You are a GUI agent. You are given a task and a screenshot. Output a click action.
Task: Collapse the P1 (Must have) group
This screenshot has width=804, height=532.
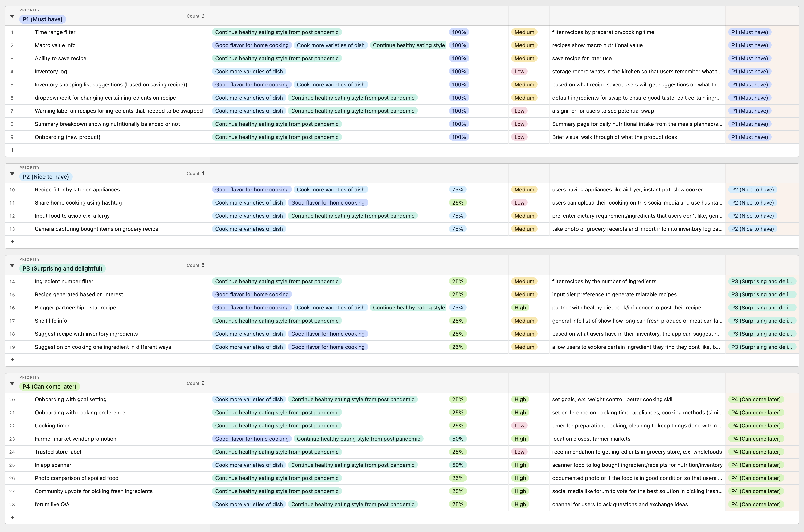coord(12,16)
